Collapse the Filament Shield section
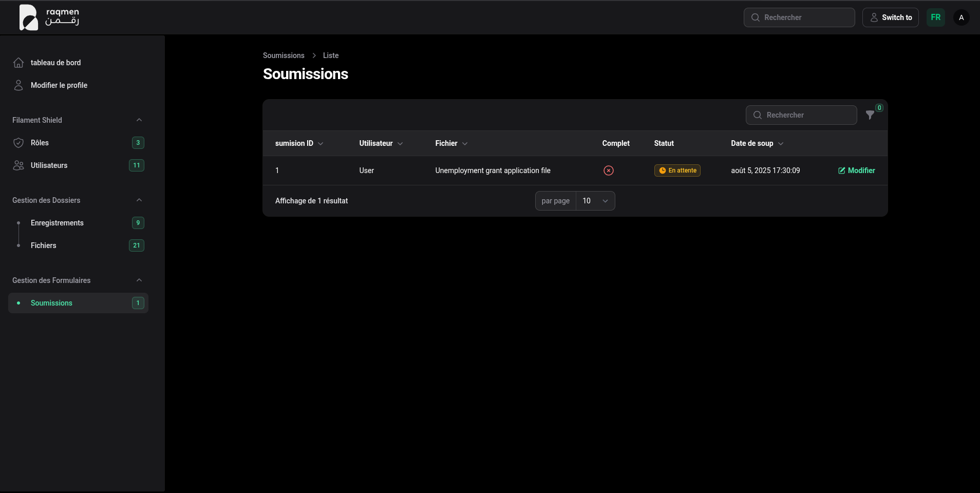Viewport: 980px width, 493px height. point(138,120)
